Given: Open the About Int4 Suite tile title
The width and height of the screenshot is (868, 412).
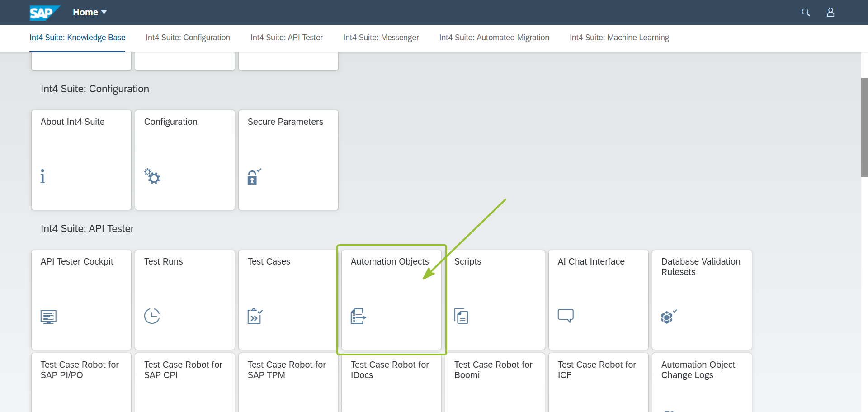Looking at the screenshot, I should pyautogui.click(x=72, y=122).
